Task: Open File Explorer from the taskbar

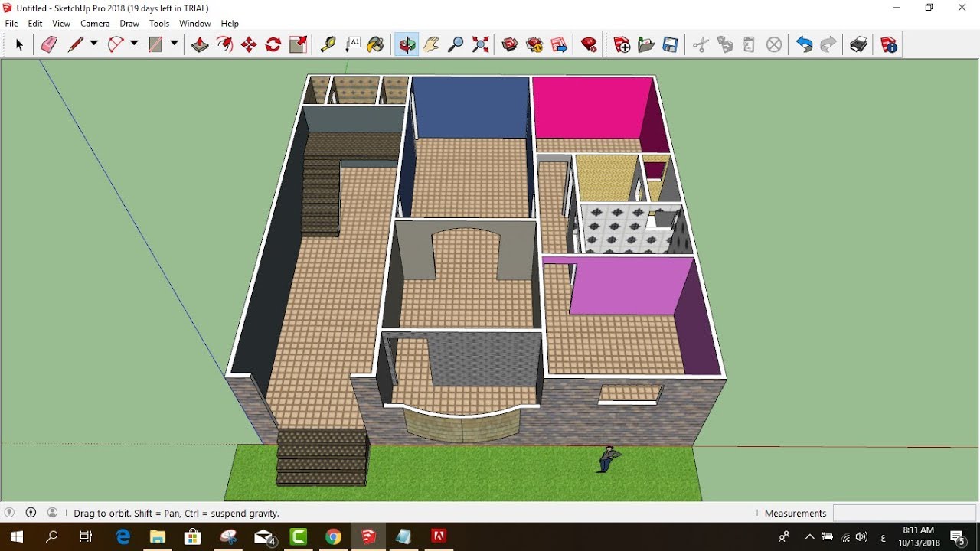Action: [x=158, y=536]
